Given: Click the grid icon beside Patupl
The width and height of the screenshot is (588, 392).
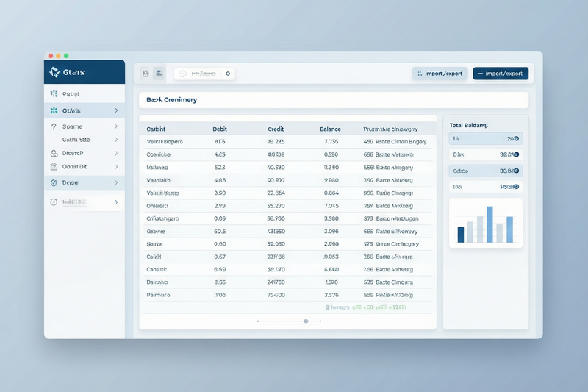Looking at the screenshot, I should 54,93.
